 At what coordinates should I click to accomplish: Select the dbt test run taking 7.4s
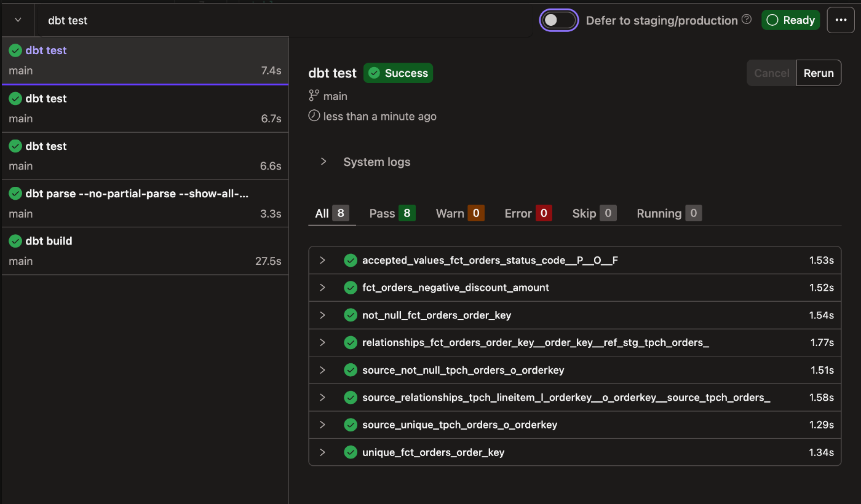[x=145, y=60]
